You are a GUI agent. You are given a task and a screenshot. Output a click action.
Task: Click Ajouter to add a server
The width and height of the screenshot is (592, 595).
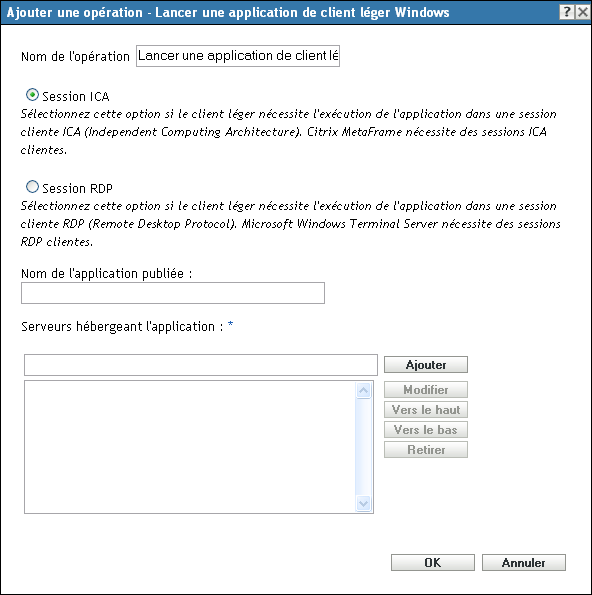[426, 365]
